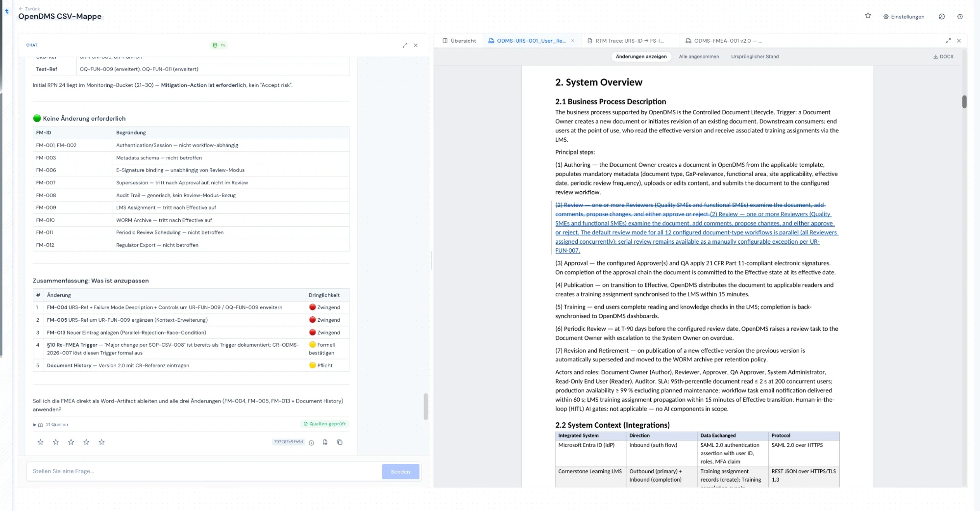Rate the answer five stars
The height and width of the screenshot is (511, 980).
[x=101, y=442]
